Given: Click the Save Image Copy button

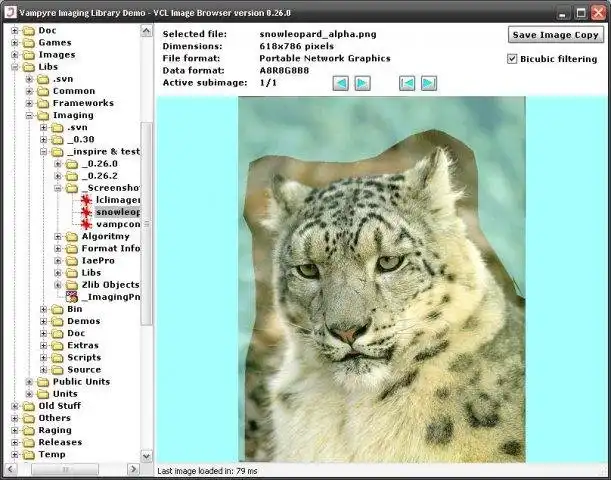Looking at the screenshot, I should 556,35.
